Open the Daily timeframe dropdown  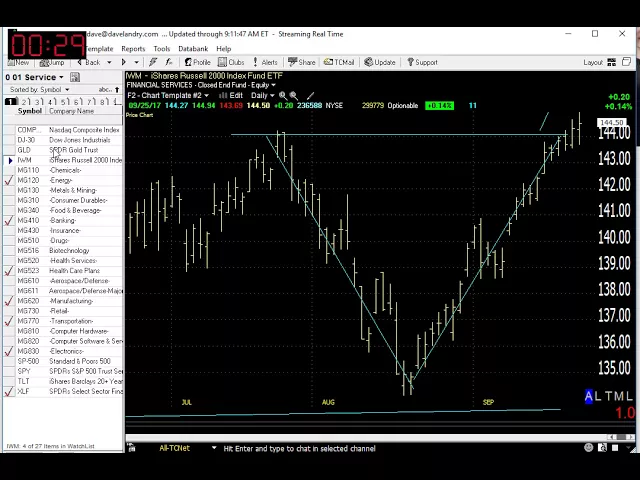click(x=262, y=96)
